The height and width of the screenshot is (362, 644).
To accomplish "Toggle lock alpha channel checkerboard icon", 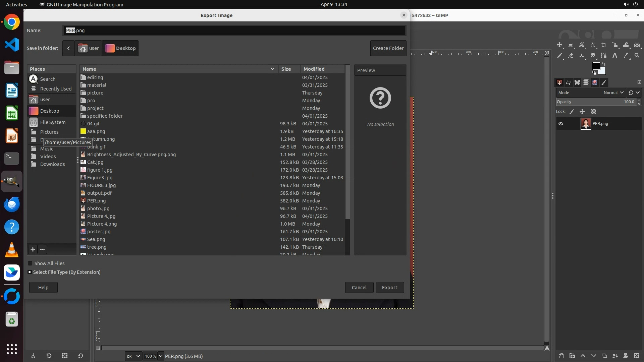I will pos(593,112).
